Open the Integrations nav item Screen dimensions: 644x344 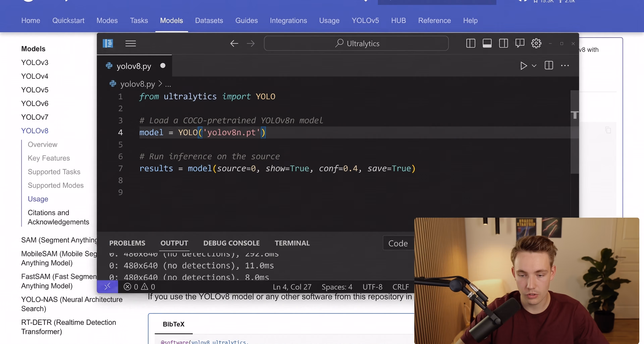288,20
